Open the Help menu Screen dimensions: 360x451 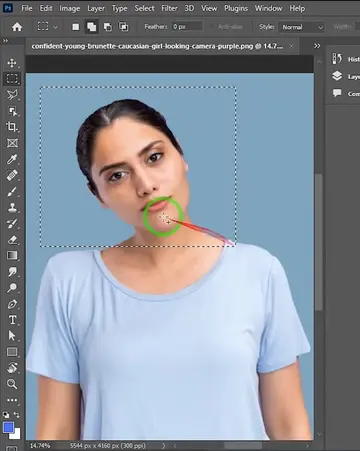point(297,8)
